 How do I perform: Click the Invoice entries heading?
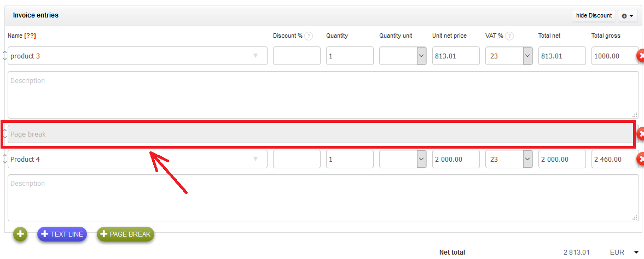click(36, 16)
